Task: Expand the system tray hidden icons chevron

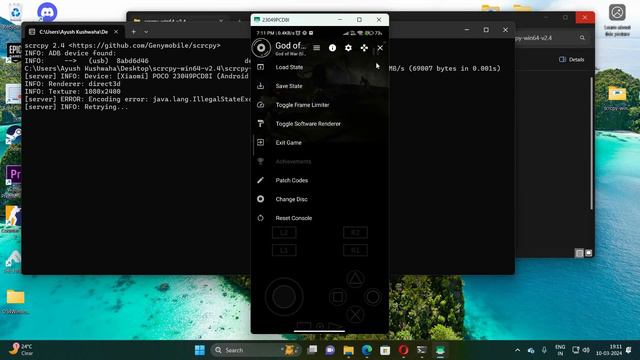Action: coord(518,350)
